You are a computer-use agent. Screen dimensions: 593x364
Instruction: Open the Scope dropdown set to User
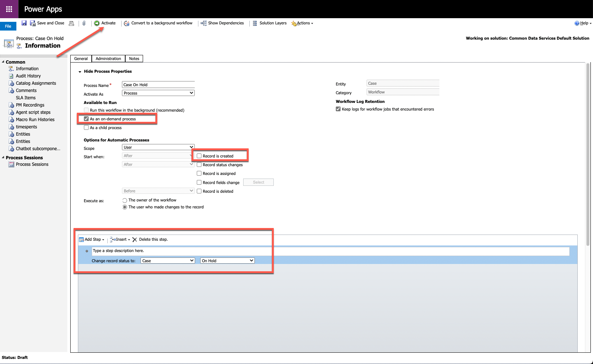pos(158,147)
